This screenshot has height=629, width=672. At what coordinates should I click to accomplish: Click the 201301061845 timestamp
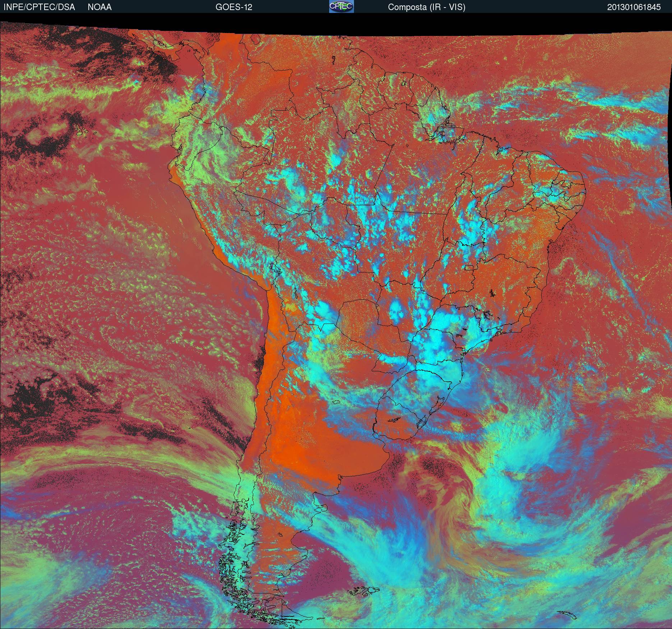pos(634,7)
